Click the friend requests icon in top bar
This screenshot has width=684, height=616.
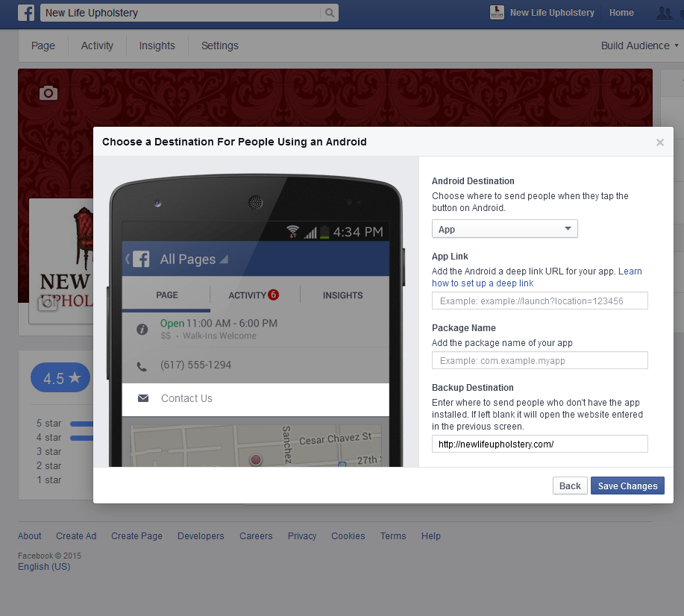click(664, 13)
